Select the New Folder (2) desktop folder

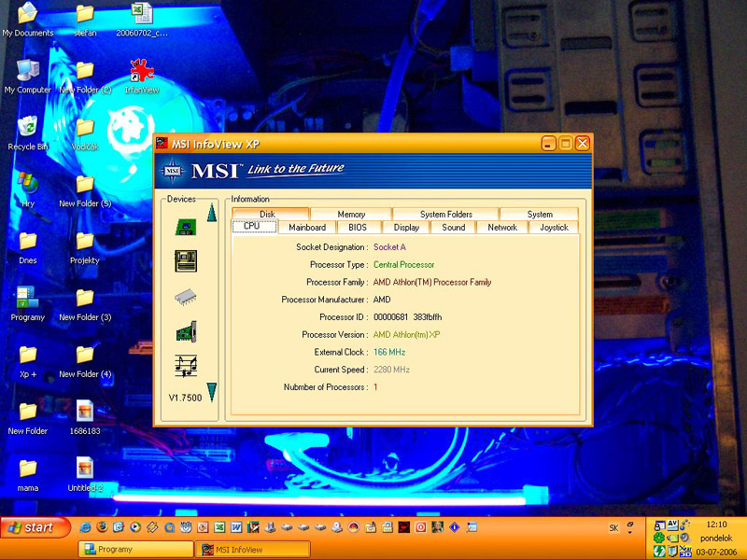point(85,77)
